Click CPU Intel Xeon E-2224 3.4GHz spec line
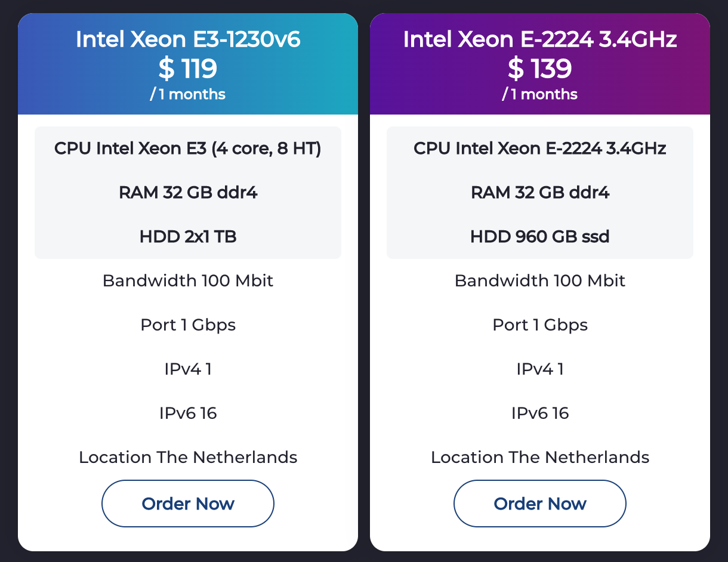 click(540, 149)
